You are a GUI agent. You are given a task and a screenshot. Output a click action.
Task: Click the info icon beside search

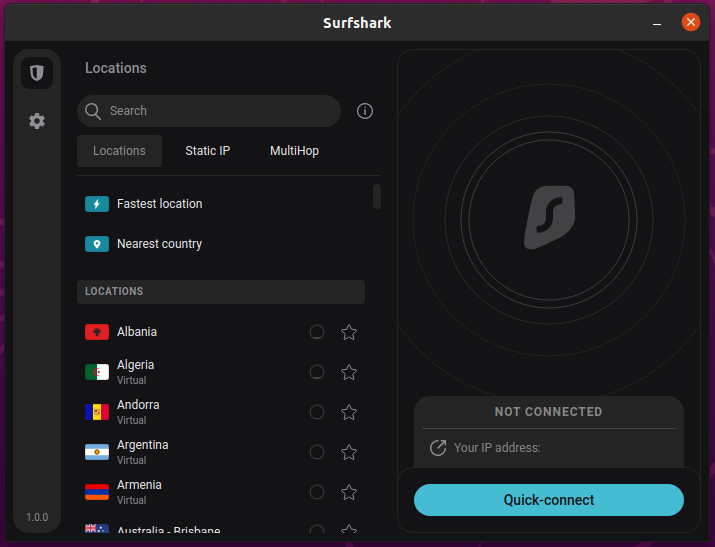pos(365,111)
